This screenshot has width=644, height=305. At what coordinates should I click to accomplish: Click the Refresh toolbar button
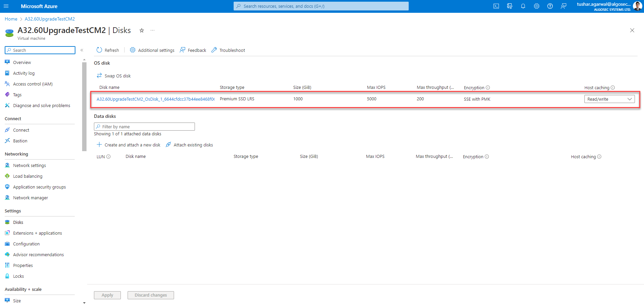tap(108, 50)
